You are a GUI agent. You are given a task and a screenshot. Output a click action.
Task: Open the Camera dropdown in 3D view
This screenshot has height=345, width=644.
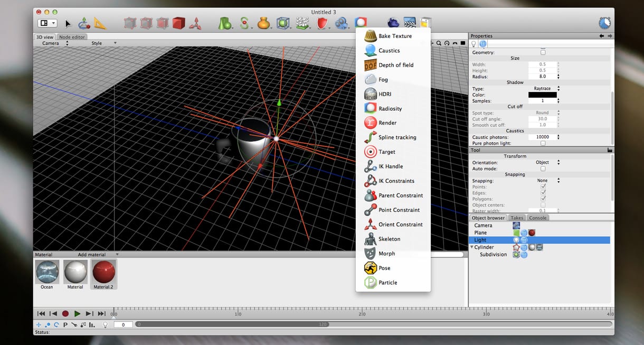click(54, 43)
